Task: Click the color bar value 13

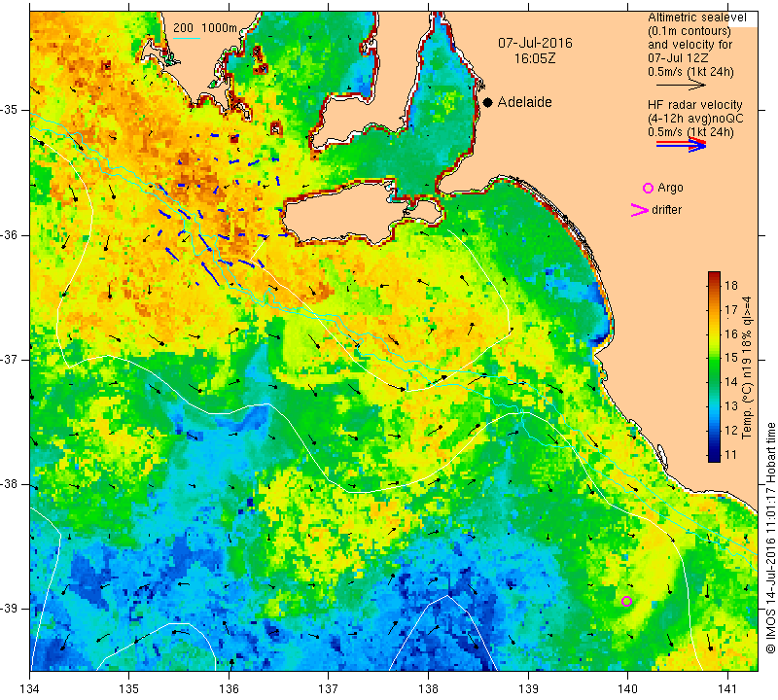Action: pos(731,406)
